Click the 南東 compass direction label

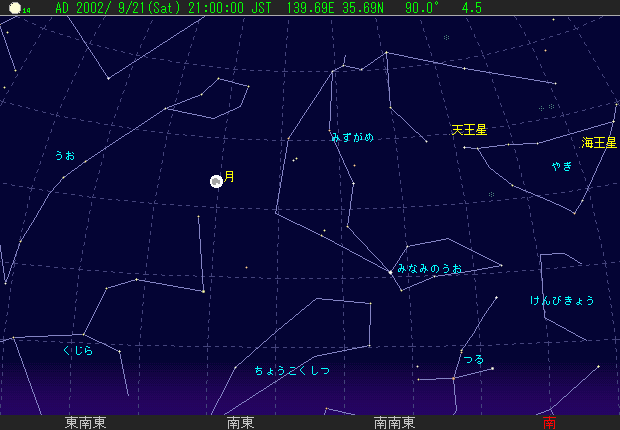tap(240, 423)
